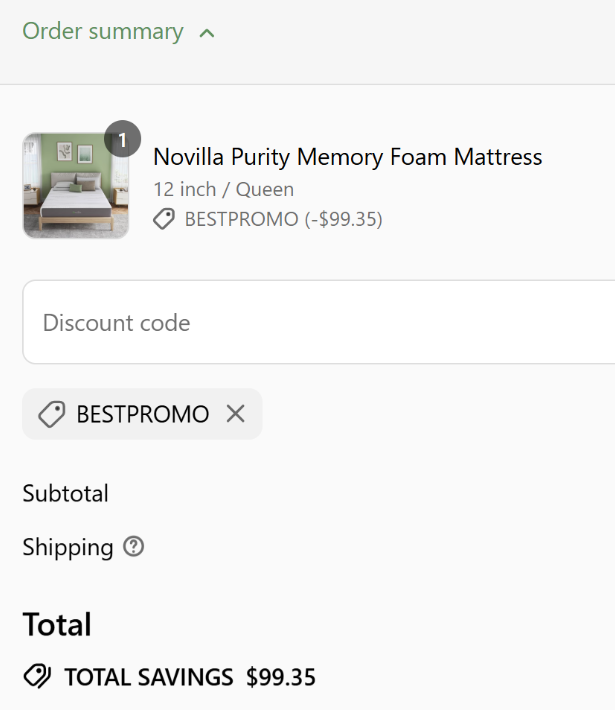Screen dimensions: 615x710
Task: Click the $99.35 total savings amount
Action: (281, 678)
